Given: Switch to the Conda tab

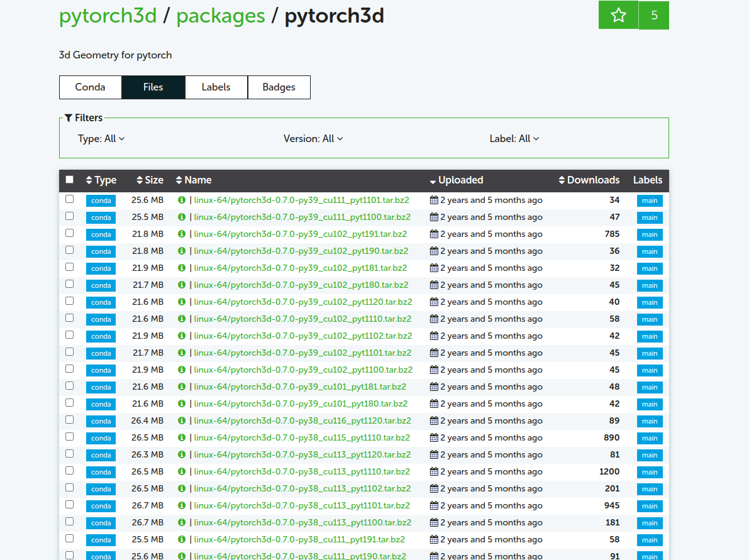Looking at the screenshot, I should [91, 87].
